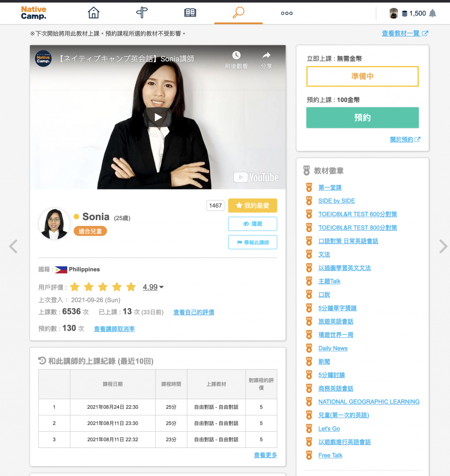
Task: Click the medal icon beside Let's Go
Action: point(309,429)
